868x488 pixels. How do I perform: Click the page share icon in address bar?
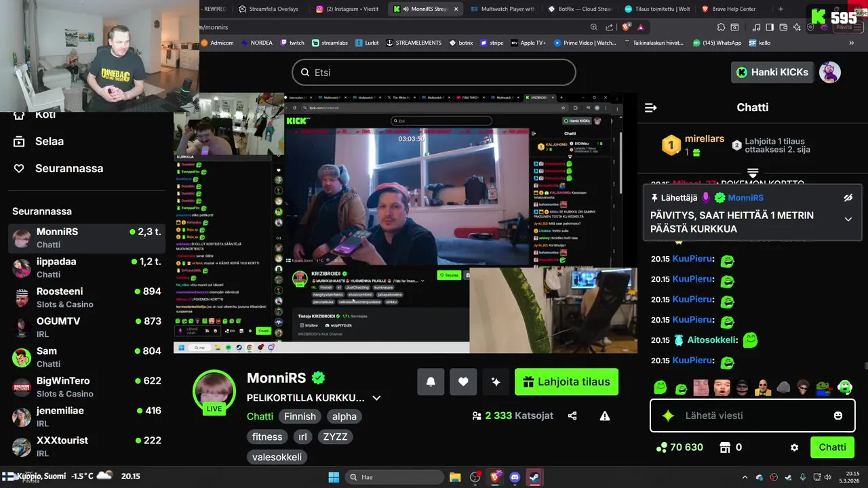(x=609, y=27)
